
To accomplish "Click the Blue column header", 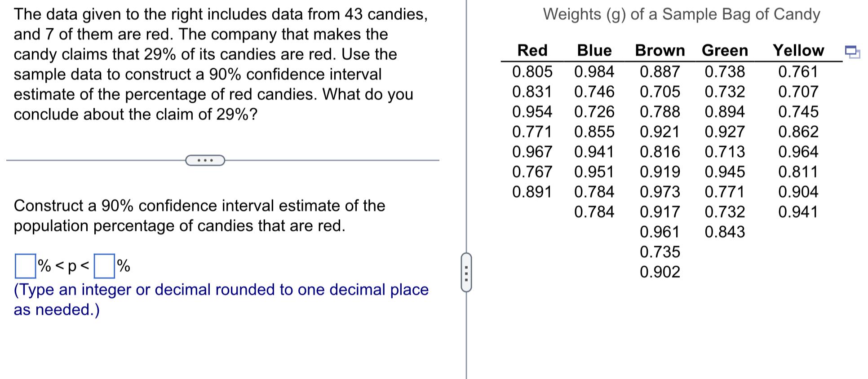I will tap(594, 50).
